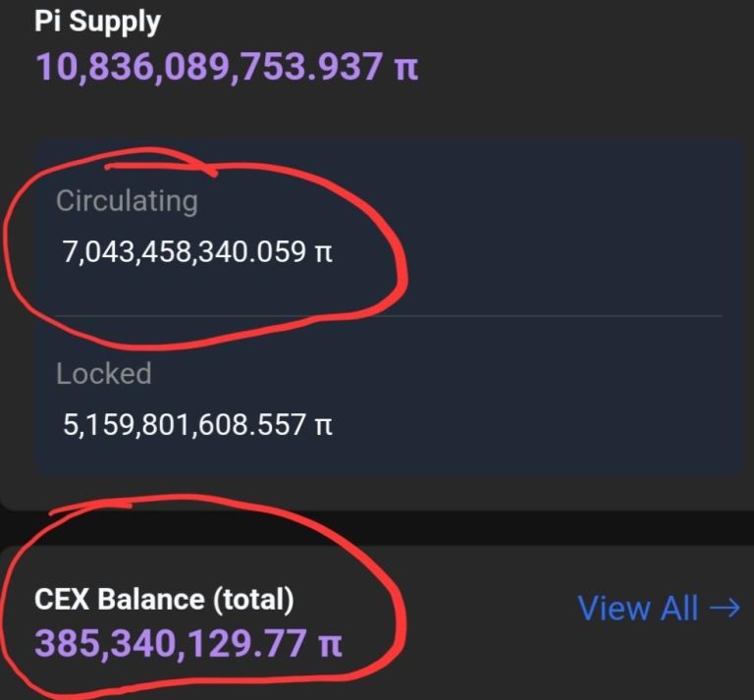Click the π symbol after total supply
Viewport: 754px width, 700px height.
404,67
